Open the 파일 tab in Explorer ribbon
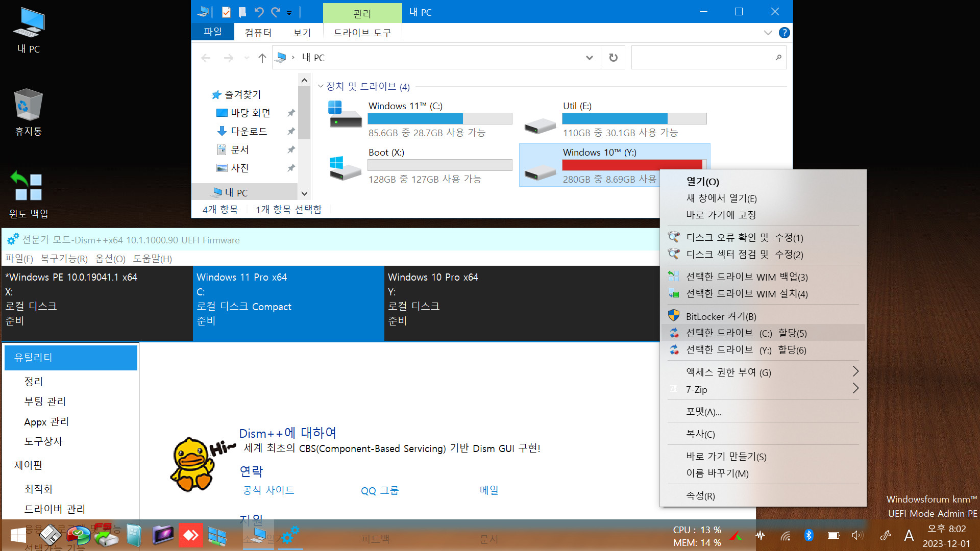Viewport: 980px width, 551px height. click(x=213, y=32)
